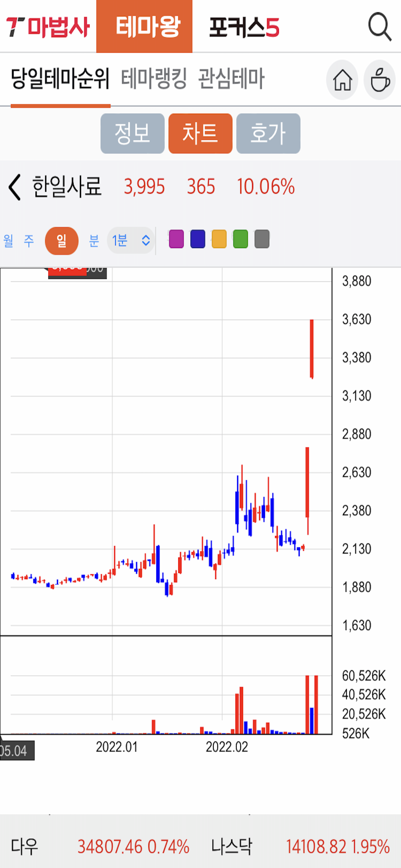Choose minute 분 chart period
Screen dimensions: 401x868
click(x=94, y=241)
